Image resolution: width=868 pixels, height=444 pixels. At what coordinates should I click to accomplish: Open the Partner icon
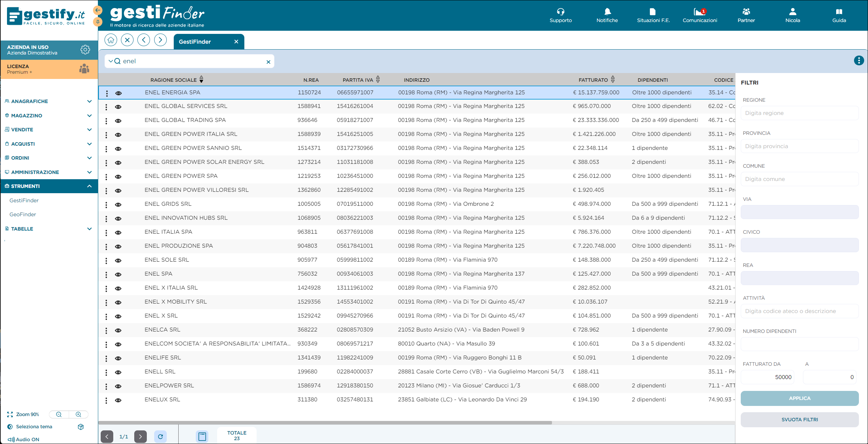coord(746,12)
